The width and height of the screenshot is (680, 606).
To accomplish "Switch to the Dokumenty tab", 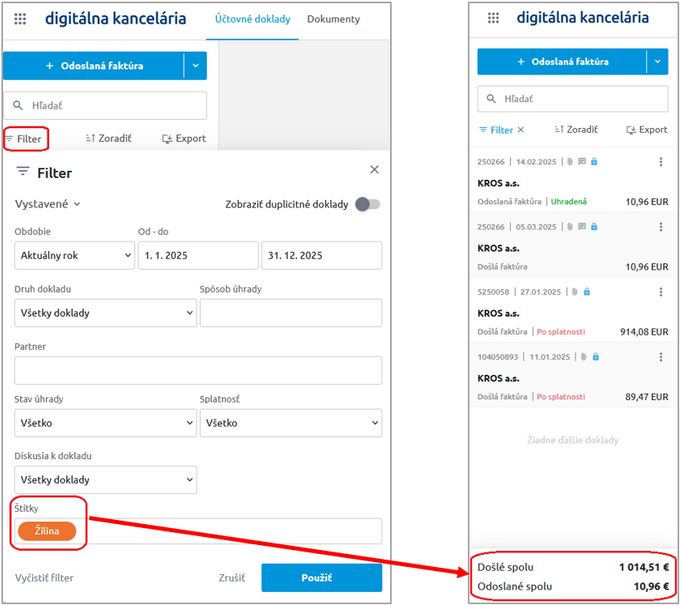I will tap(333, 19).
